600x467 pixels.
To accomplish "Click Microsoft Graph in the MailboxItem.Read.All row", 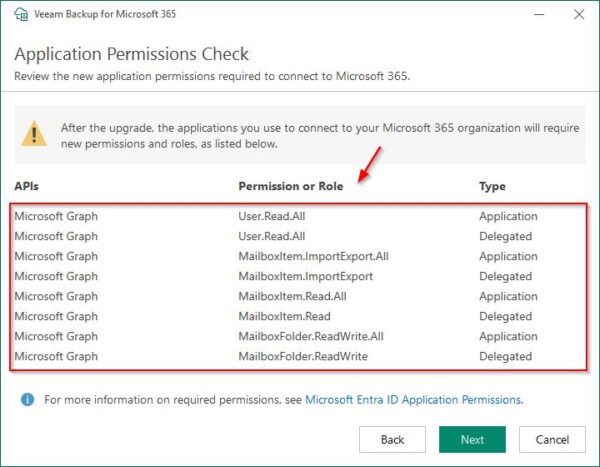I will 56,296.
